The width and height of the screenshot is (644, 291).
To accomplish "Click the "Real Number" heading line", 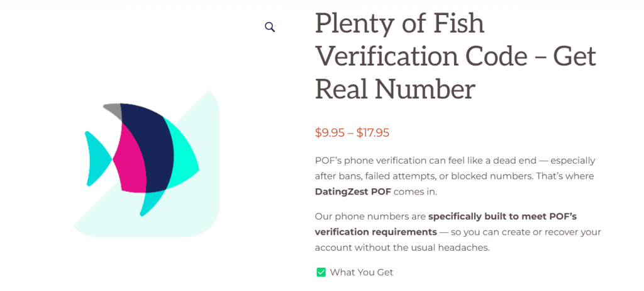I will (x=394, y=89).
